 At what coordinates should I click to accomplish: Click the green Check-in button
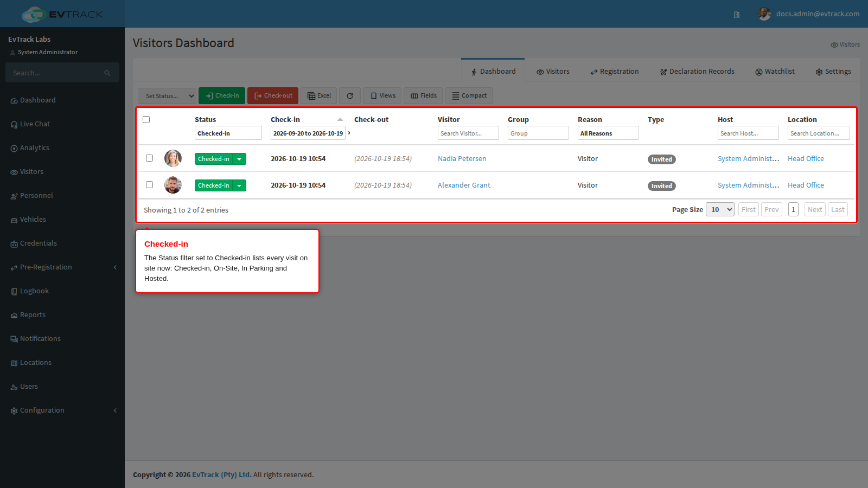point(222,95)
